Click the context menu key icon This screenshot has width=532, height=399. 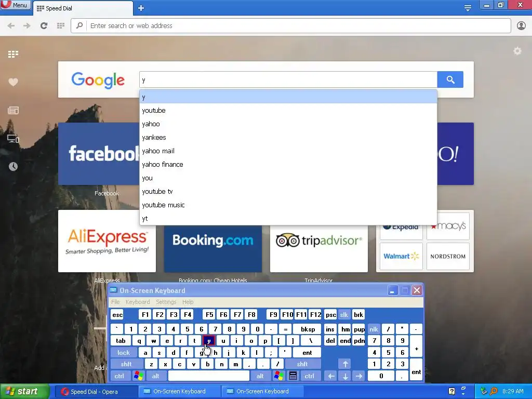click(x=293, y=376)
